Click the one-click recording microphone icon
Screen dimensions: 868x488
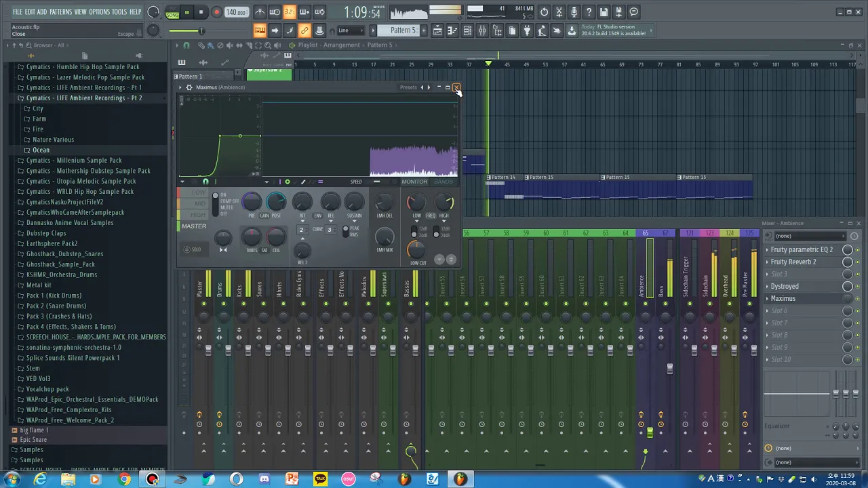(x=574, y=12)
